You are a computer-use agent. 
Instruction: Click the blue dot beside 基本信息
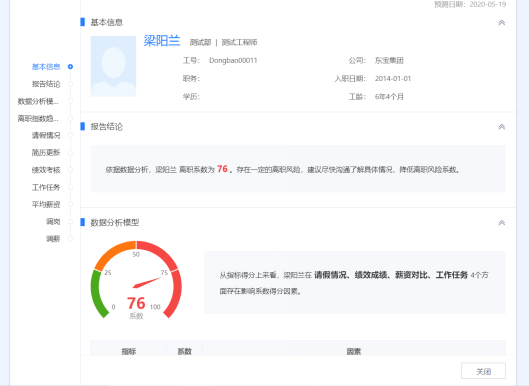[70, 66]
